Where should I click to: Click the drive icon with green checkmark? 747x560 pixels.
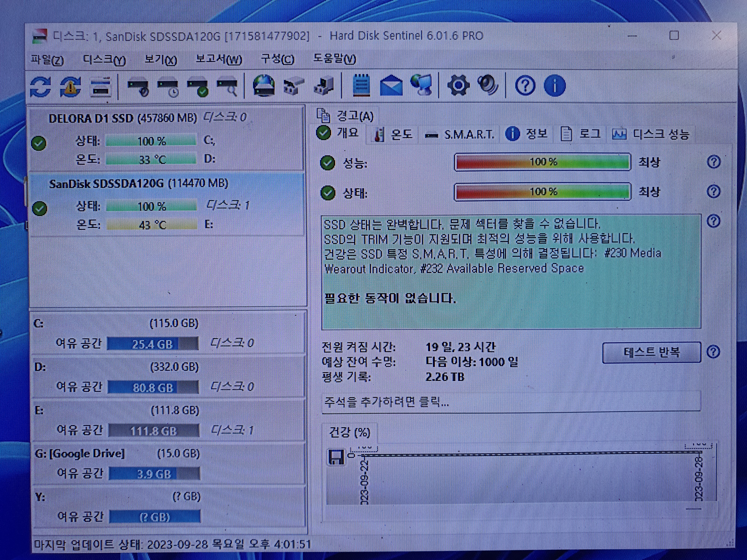point(198,88)
